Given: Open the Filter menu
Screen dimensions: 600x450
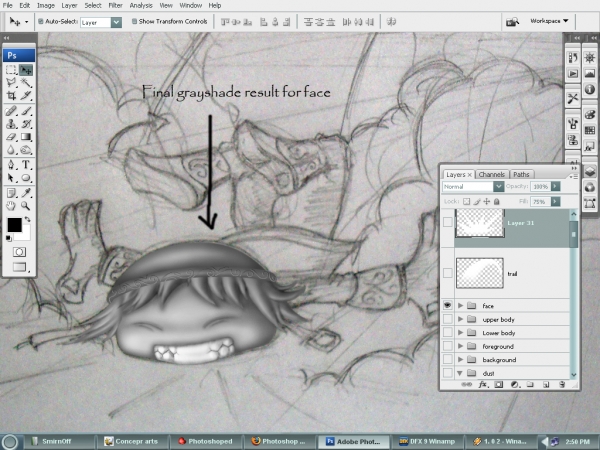Looking at the screenshot, I should [x=115, y=5].
